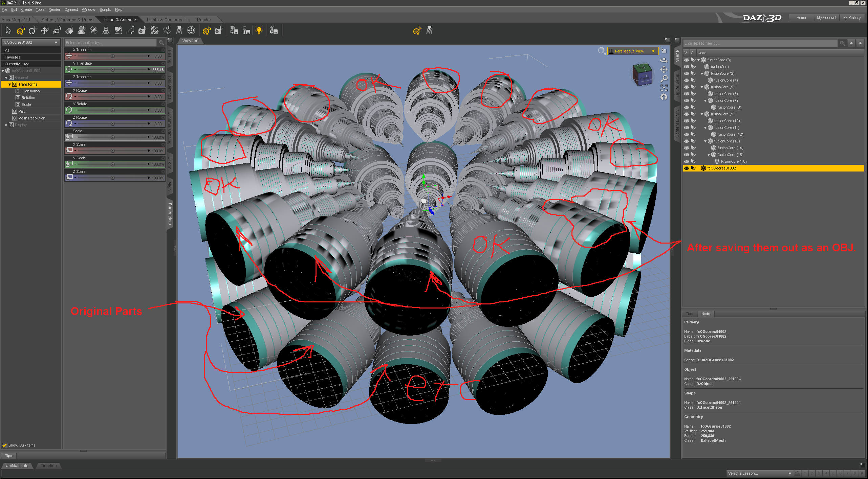Select the Translate tool icon
Viewport: 868px width, 479px height.
point(45,31)
